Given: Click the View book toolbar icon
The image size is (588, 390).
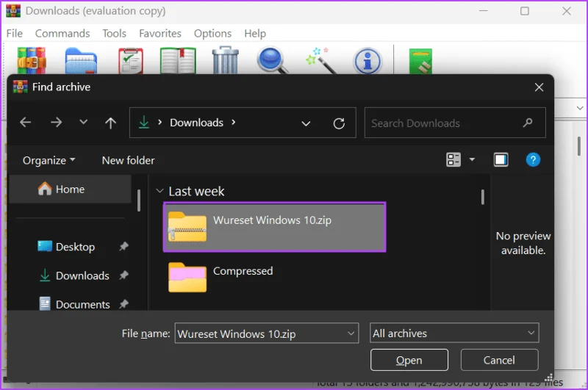Looking at the screenshot, I should click(178, 61).
